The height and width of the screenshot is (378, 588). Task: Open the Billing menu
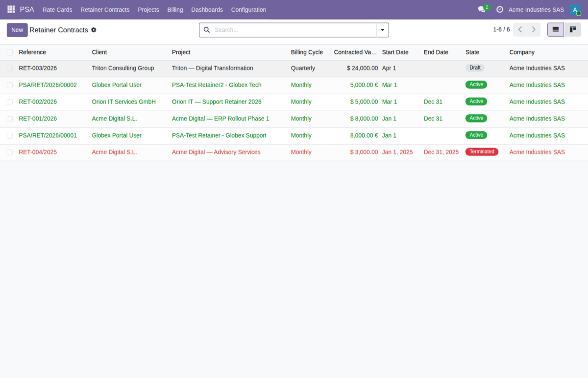click(175, 9)
